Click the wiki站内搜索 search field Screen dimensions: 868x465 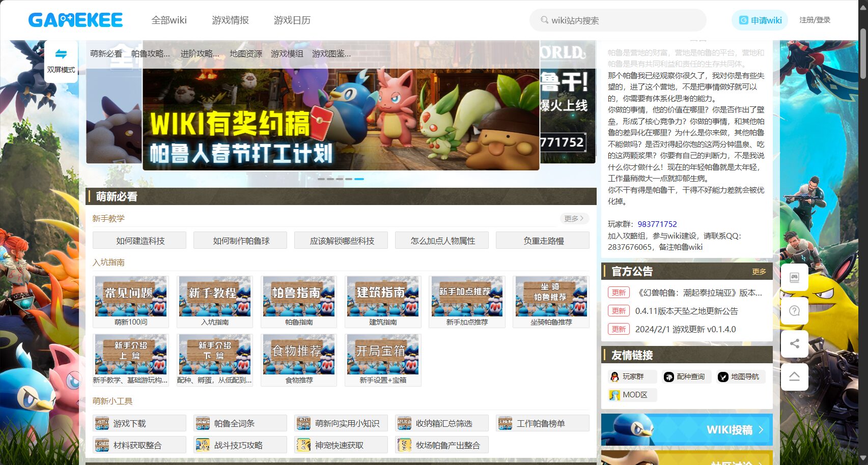pyautogui.click(x=618, y=20)
